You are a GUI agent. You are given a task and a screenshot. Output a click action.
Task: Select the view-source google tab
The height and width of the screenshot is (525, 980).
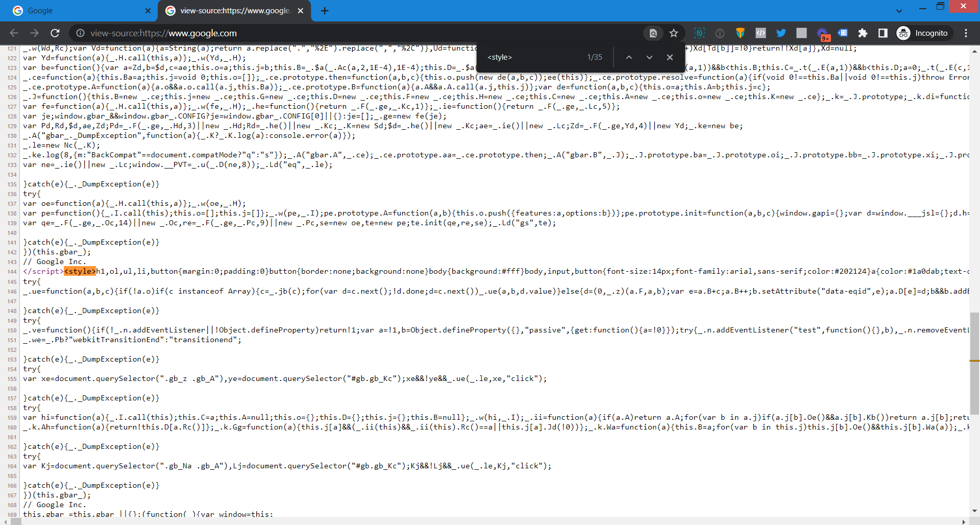235,11
